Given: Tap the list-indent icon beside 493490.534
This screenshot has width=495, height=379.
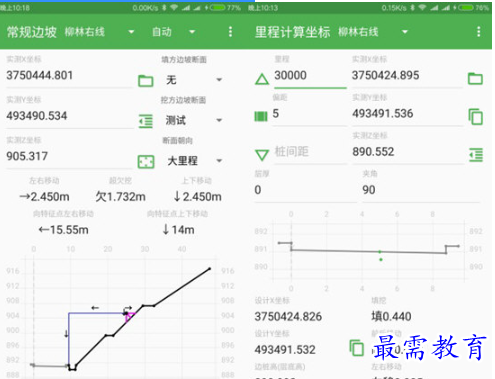Looking at the screenshot, I should 146,121.
